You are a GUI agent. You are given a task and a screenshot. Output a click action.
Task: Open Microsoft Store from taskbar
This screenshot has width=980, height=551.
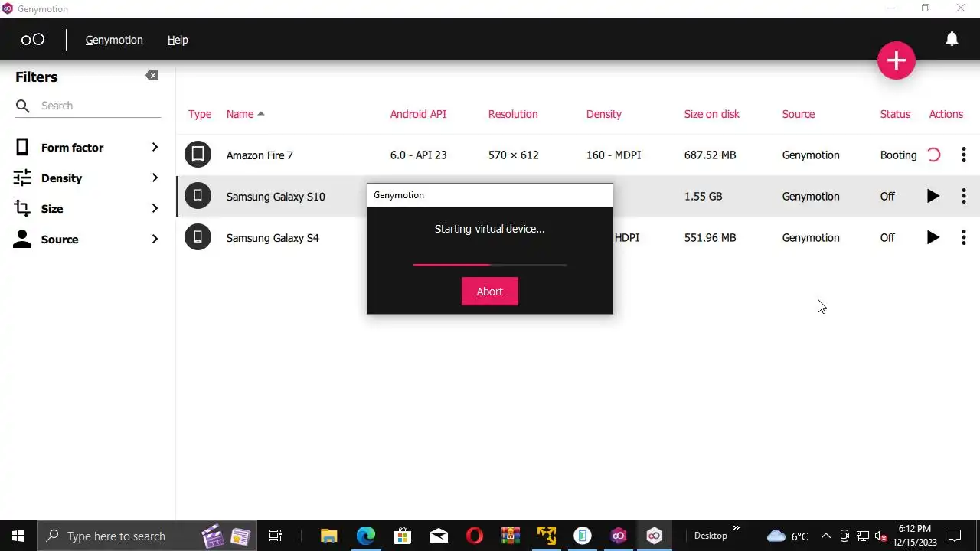(x=402, y=536)
